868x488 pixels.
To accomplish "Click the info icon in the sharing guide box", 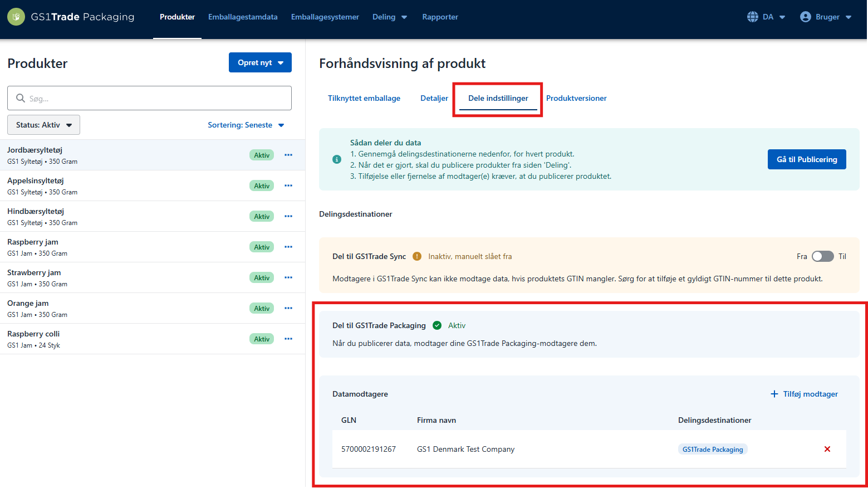I will click(x=337, y=159).
